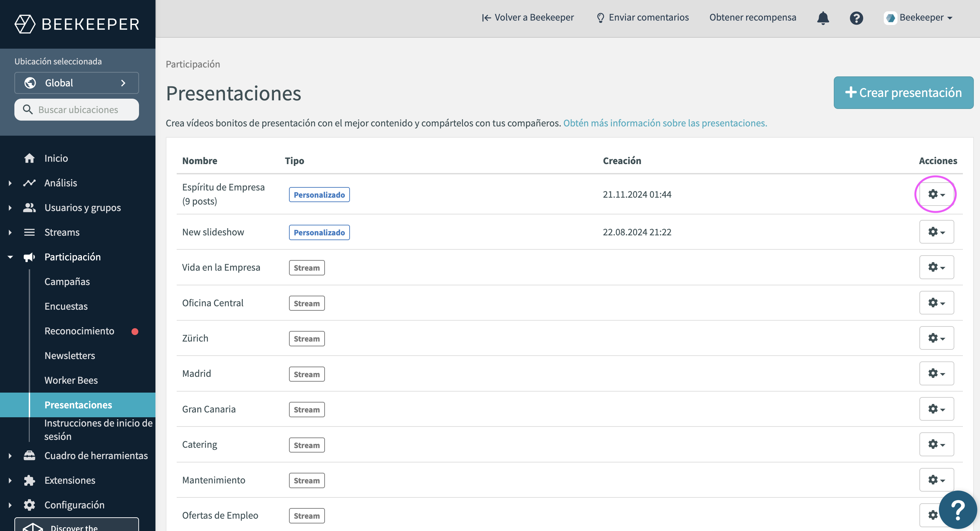This screenshot has width=980, height=531.
Task: Expand the Análisis menu arrow
Action: [x=10, y=183]
